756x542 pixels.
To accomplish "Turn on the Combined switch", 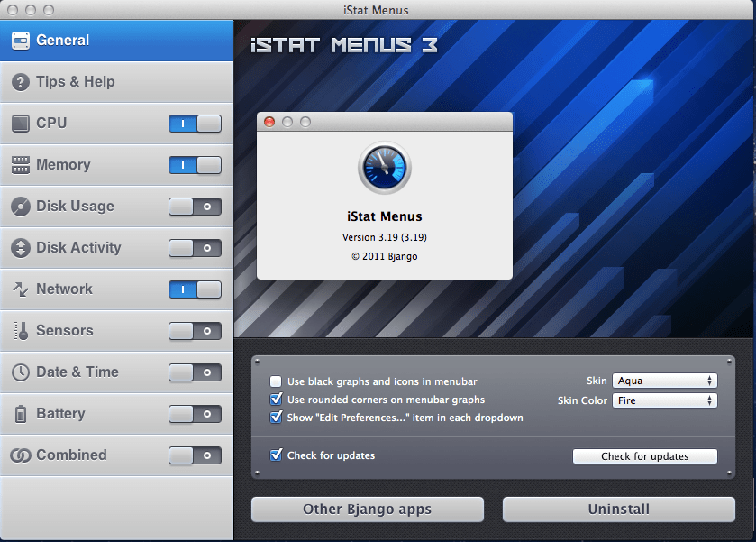I will pos(195,455).
